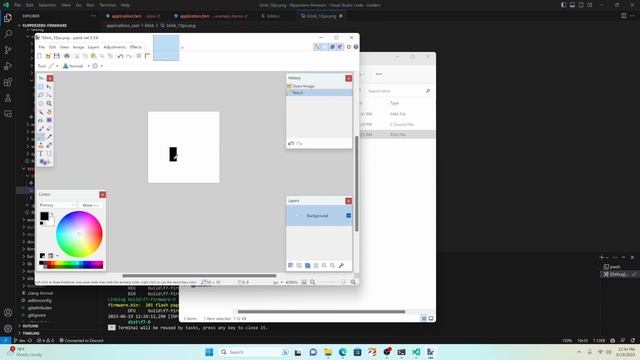
Task: Select the Color Picker eyedropper tool
Action: point(49,137)
